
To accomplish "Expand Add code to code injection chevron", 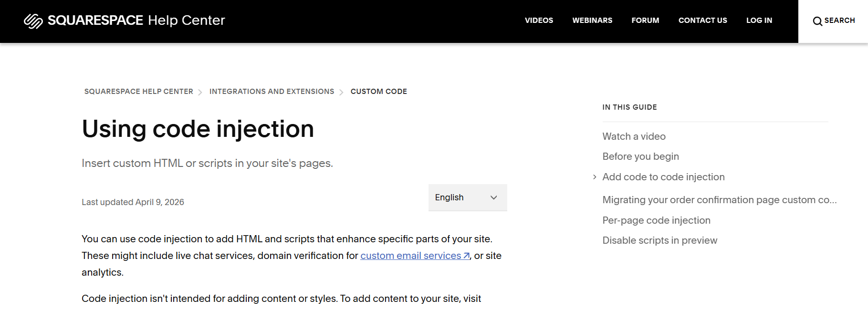I will tap(595, 177).
